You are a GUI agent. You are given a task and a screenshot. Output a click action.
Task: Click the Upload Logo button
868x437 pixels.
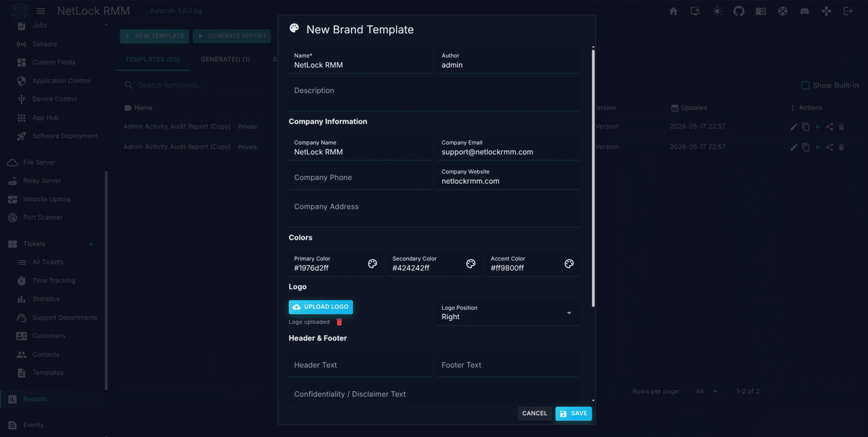pyautogui.click(x=320, y=307)
